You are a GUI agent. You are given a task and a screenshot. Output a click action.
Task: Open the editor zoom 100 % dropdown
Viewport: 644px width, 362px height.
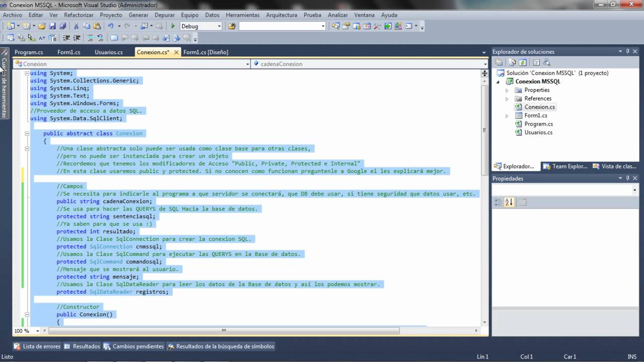37,331
